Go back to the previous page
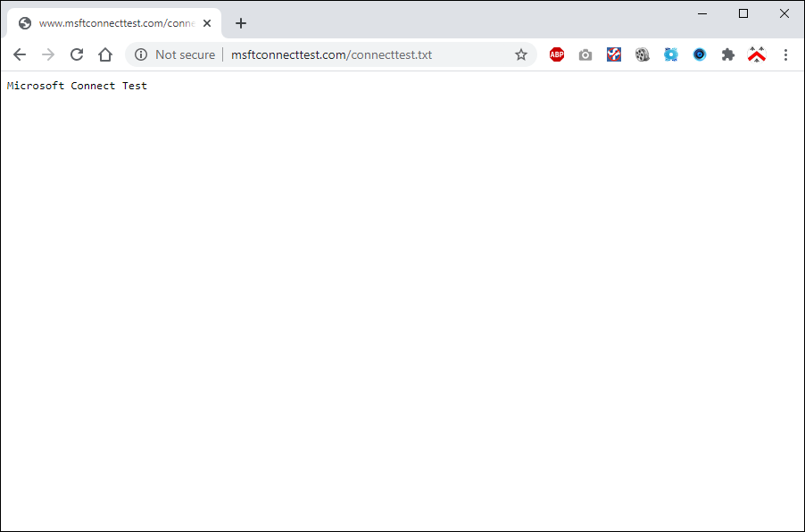 tap(20, 54)
